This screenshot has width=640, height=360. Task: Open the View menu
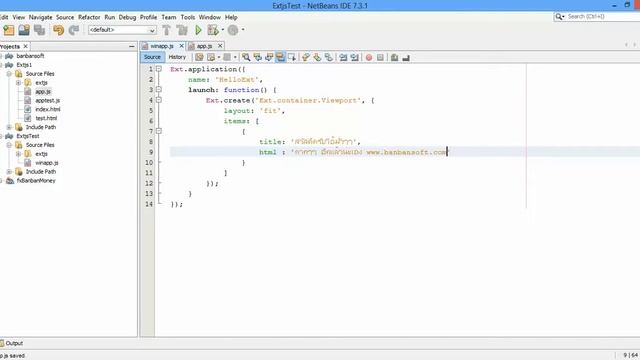pos(19,17)
